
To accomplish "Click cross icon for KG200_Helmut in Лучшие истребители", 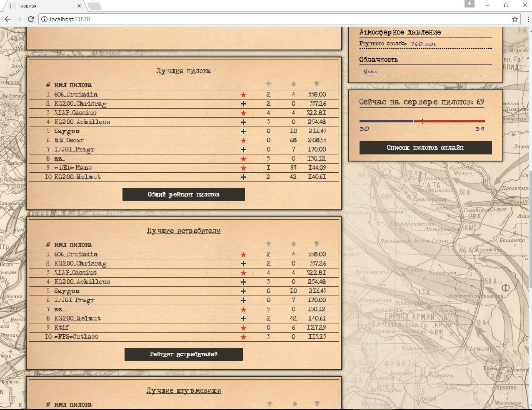I will 244,319.
